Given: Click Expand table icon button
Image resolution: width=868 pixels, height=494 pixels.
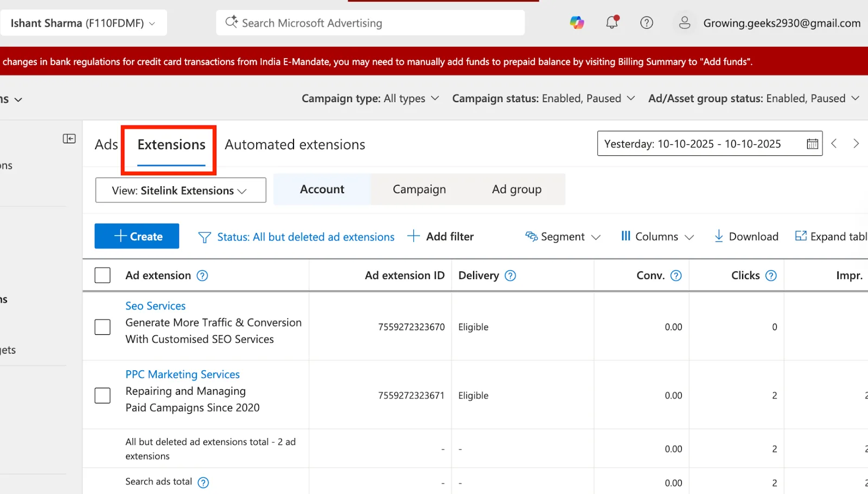Looking at the screenshot, I should click(831, 236).
